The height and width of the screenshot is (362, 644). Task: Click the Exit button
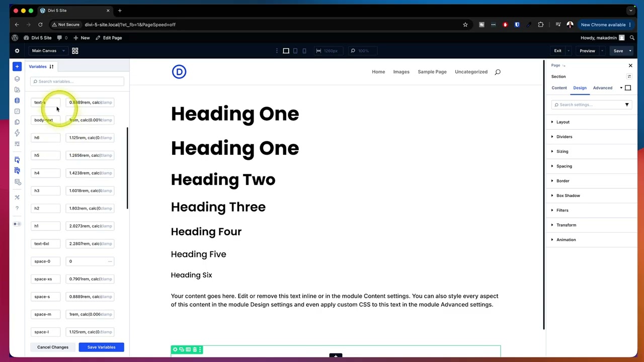(x=557, y=51)
